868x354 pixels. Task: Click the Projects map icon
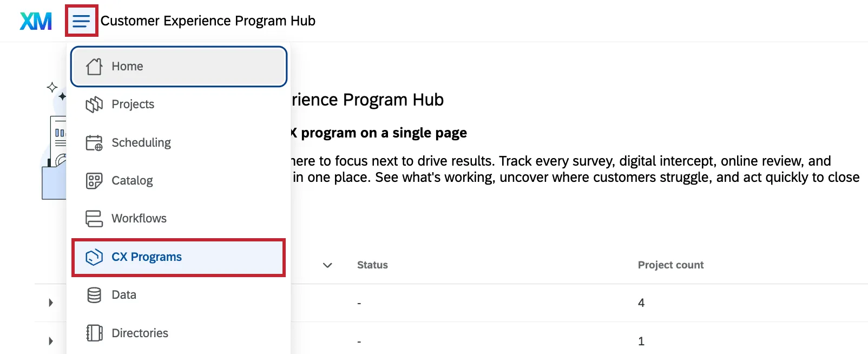[94, 104]
